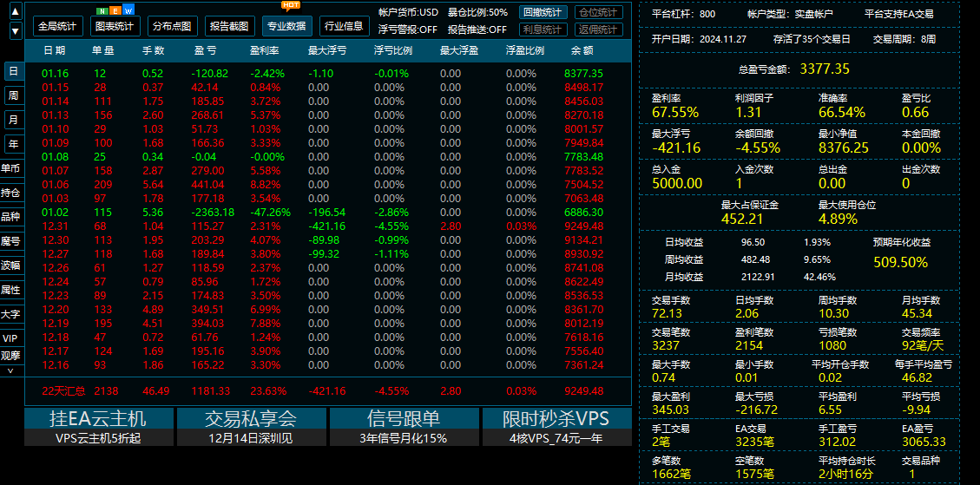The height and width of the screenshot is (485, 980).
Task: Open the 持仓 sidebar item
Action: click(x=10, y=193)
